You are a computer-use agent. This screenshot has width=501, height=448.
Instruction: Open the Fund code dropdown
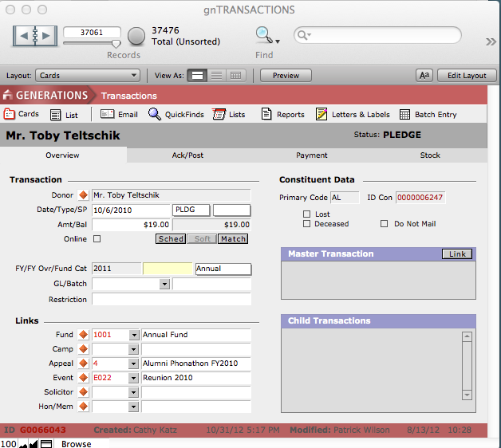pyautogui.click(x=133, y=335)
